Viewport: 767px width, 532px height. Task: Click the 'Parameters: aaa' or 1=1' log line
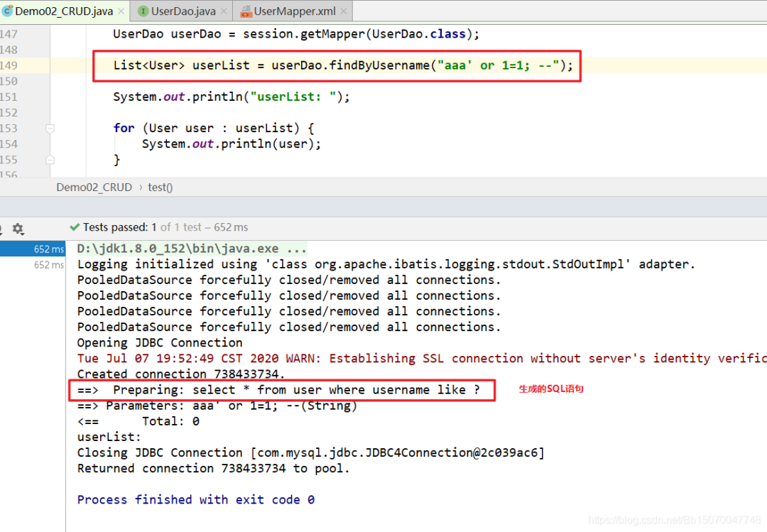tap(217, 406)
